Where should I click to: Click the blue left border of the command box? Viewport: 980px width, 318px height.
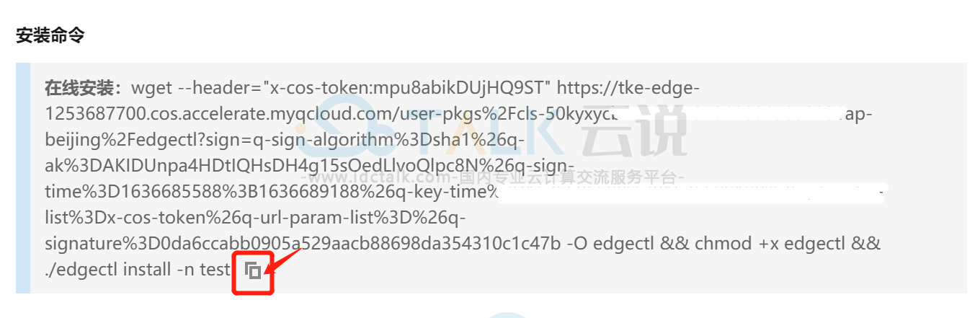coord(23,178)
